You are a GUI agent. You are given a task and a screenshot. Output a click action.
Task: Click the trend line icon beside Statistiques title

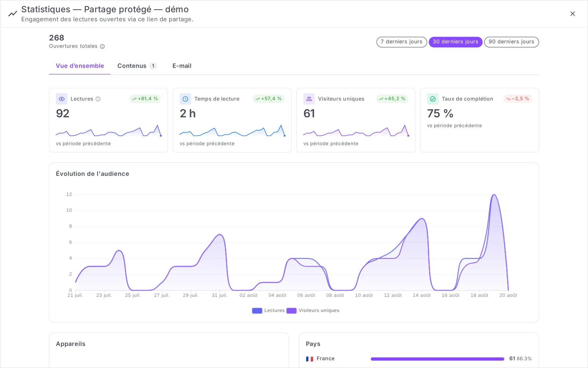(12, 14)
